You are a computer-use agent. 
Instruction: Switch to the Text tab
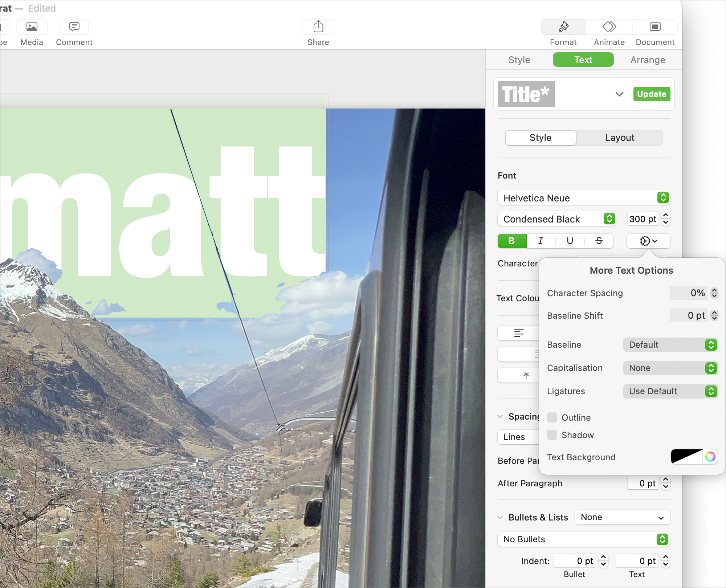coord(583,60)
